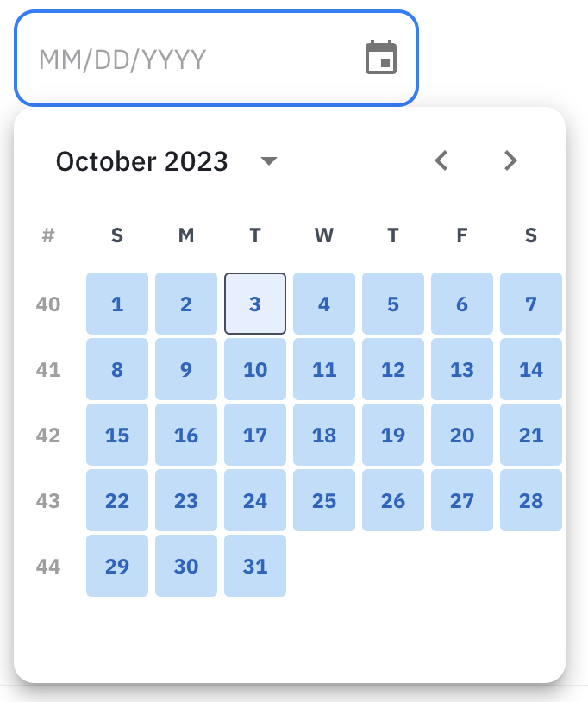Image resolution: width=588 pixels, height=702 pixels.
Task: Open the calendar picker icon
Action: (382, 57)
